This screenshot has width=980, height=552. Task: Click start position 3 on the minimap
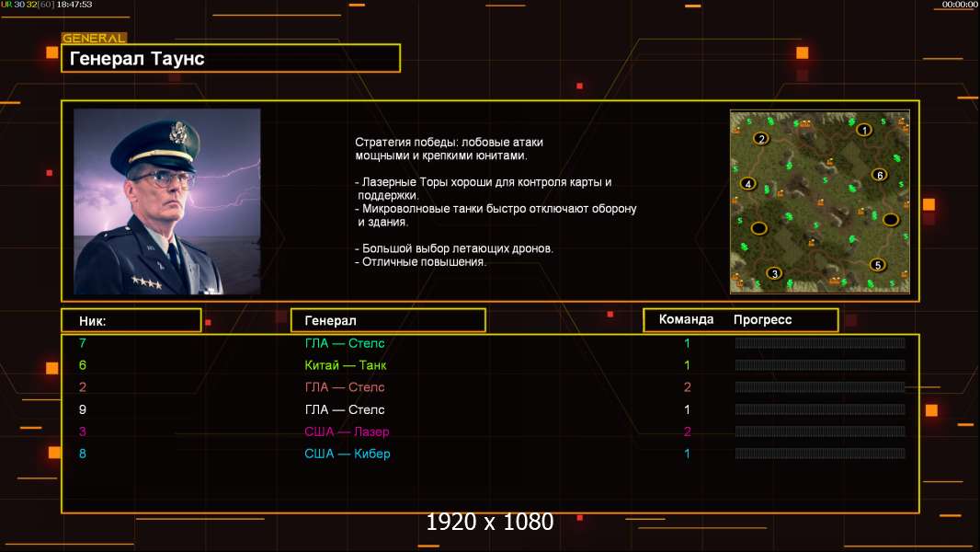(x=774, y=273)
